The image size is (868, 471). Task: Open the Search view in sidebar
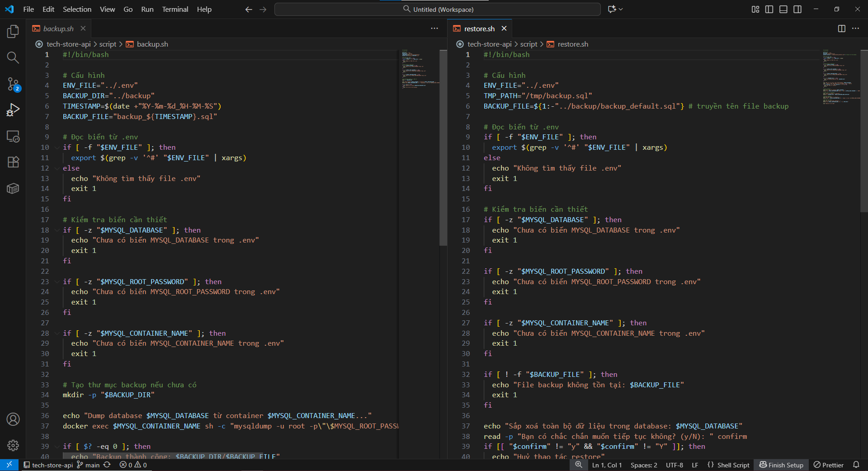click(13, 57)
